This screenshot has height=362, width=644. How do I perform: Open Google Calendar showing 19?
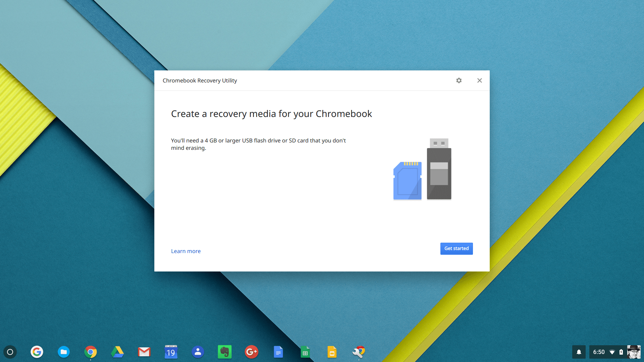(171, 352)
